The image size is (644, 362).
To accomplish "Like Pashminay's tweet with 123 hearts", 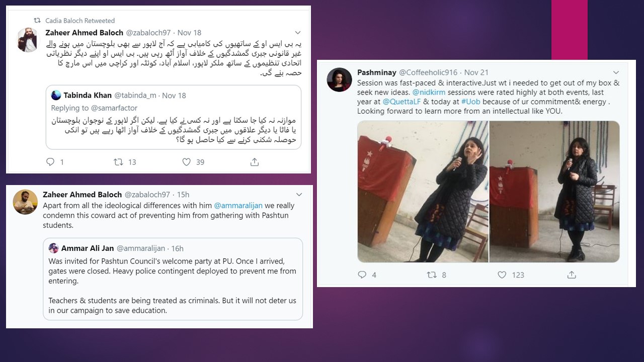I will tap(502, 275).
